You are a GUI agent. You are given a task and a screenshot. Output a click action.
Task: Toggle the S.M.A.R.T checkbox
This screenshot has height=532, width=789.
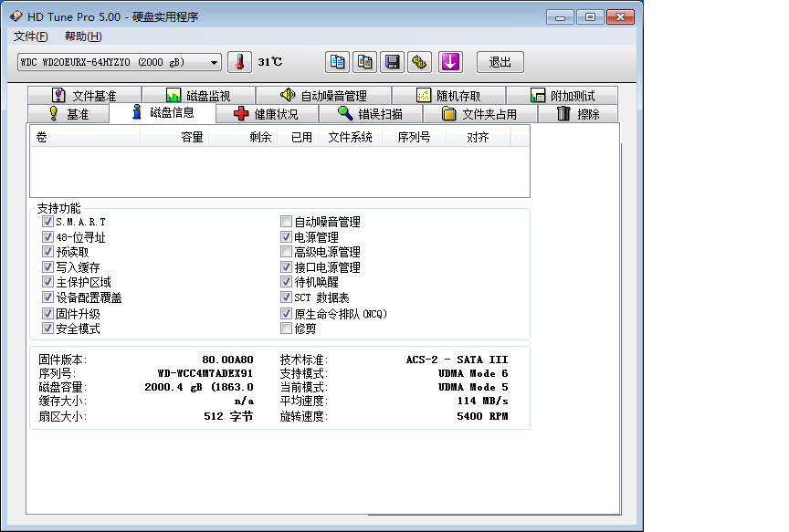click(47, 222)
